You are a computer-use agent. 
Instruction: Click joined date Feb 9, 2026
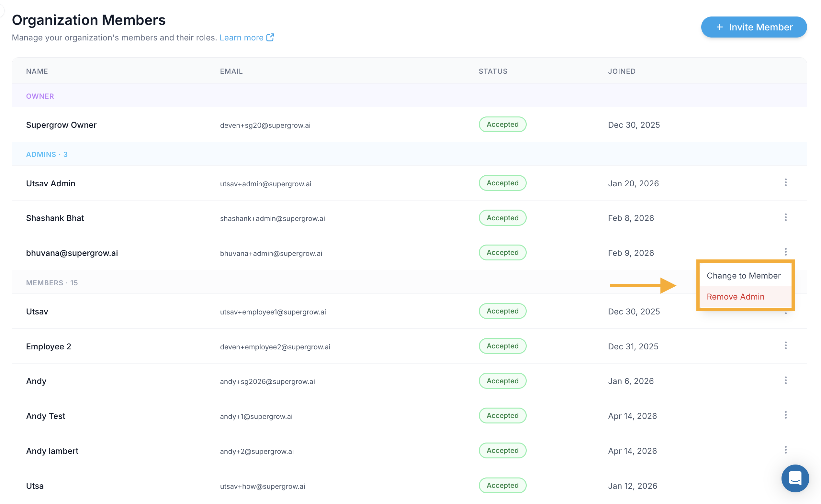tap(631, 253)
